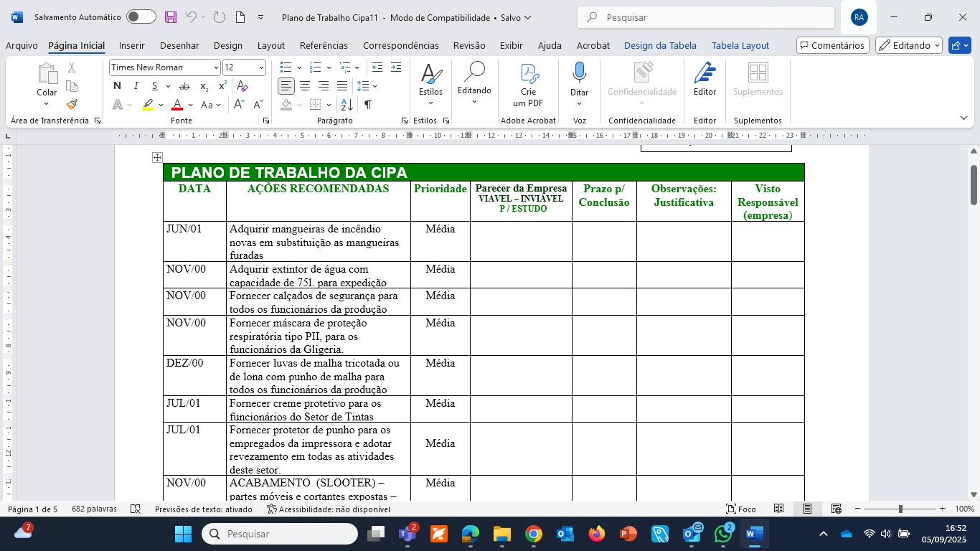Click the Crie um PDF Acrobat icon
The image size is (980, 551).
coord(528,85)
